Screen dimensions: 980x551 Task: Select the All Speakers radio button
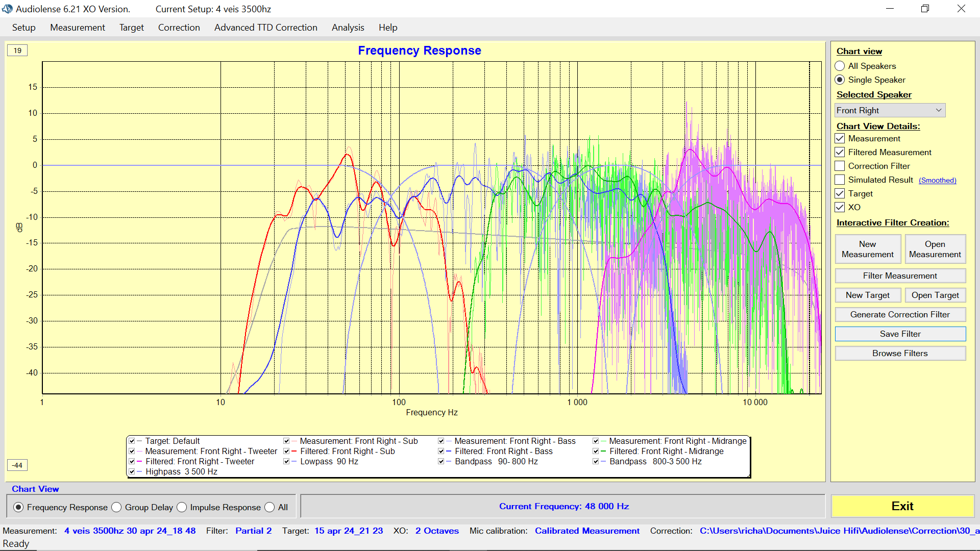point(840,66)
